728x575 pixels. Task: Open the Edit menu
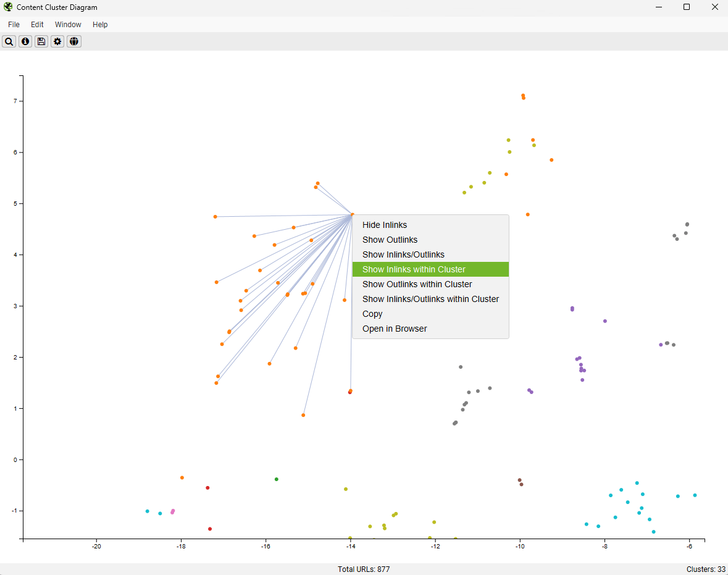point(37,25)
